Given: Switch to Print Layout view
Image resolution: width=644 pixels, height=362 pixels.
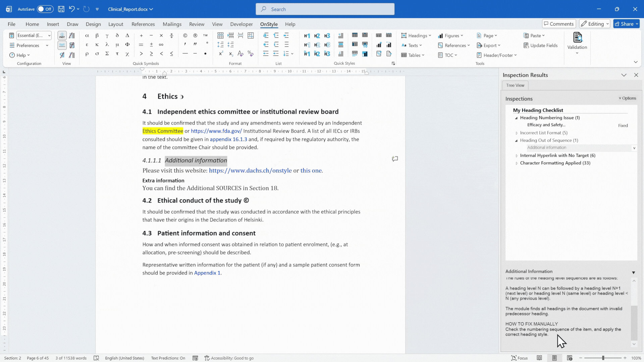Looking at the screenshot, I should pos(554,358).
